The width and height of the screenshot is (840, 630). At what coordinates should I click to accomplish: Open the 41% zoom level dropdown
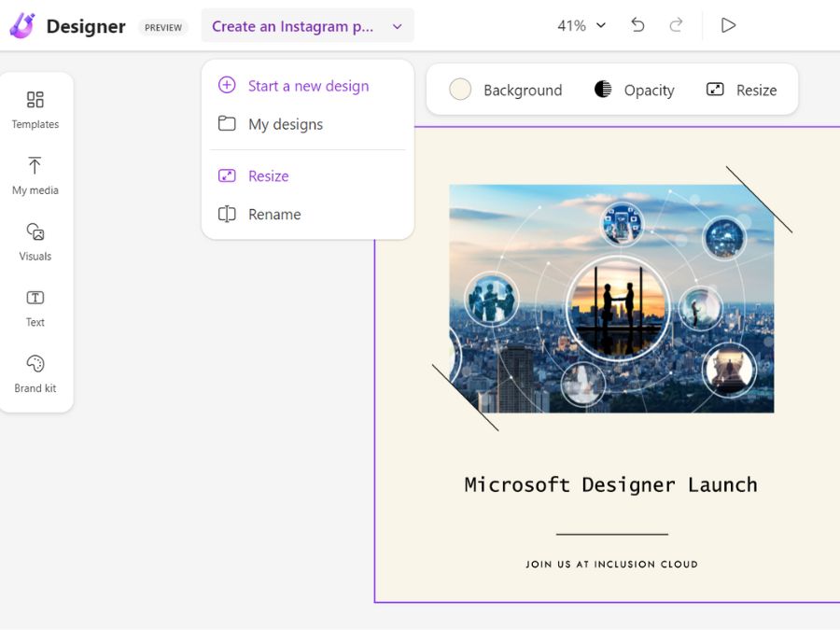pyautogui.click(x=581, y=25)
